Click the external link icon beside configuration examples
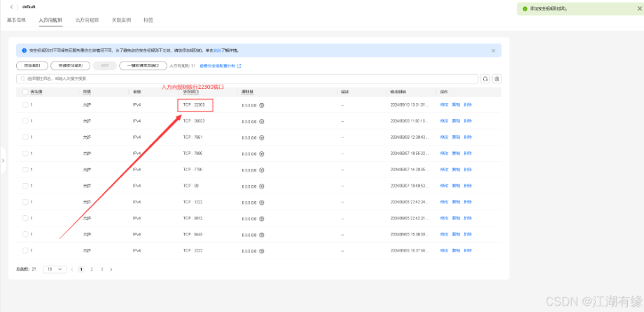This screenshot has width=644, height=312. click(239, 65)
